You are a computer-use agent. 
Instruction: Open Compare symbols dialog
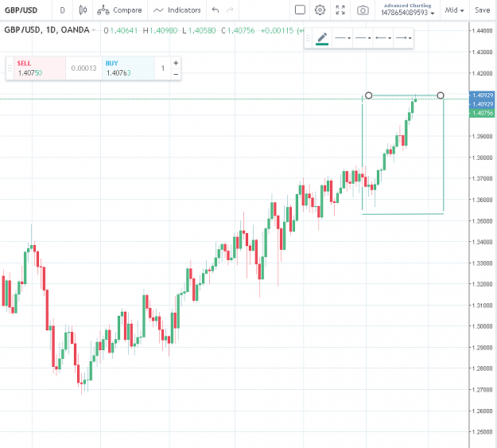pos(119,10)
